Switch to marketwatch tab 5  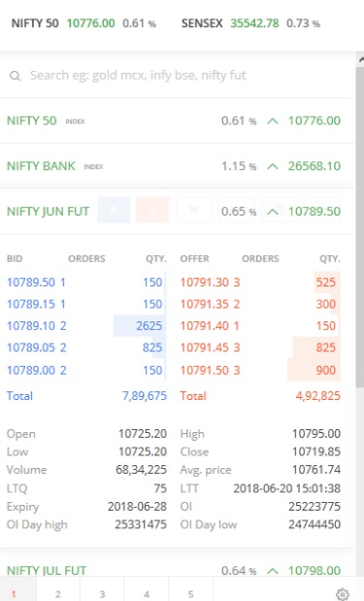pyautogui.click(x=190, y=593)
